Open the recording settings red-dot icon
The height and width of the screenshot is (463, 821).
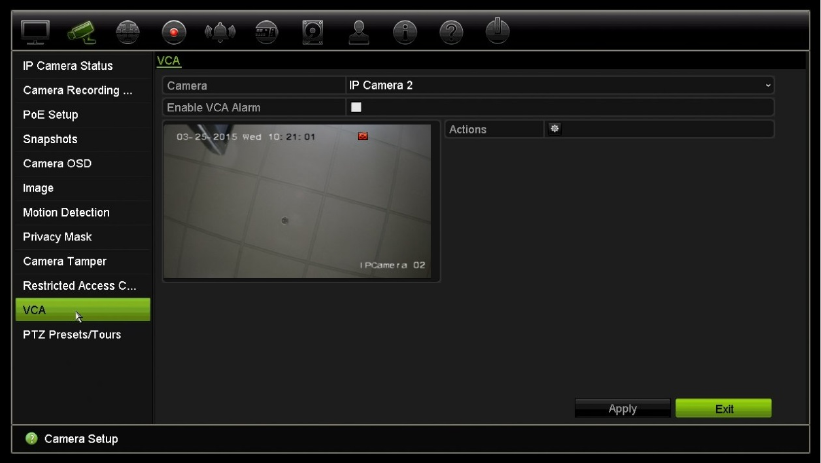tap(174, 32)
